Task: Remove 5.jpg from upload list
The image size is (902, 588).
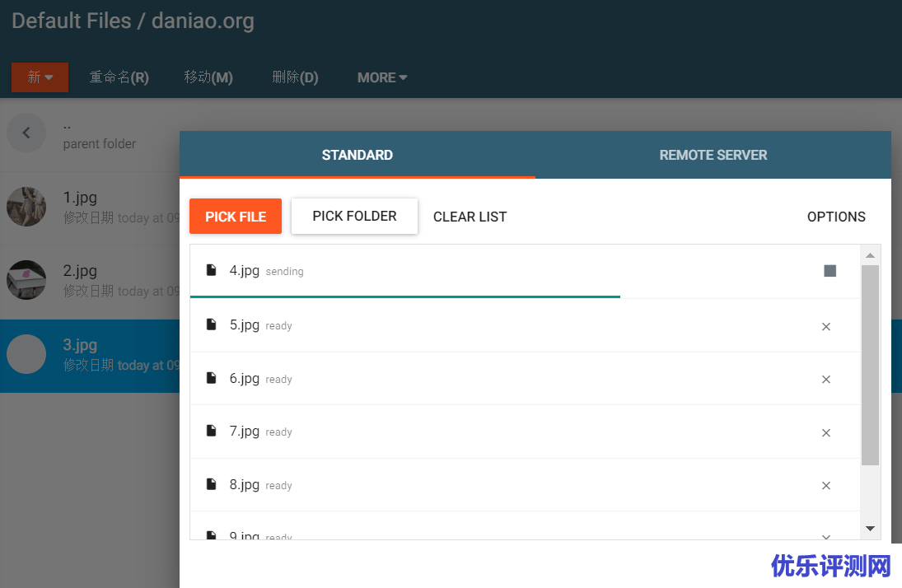Action: pos(826,327)
